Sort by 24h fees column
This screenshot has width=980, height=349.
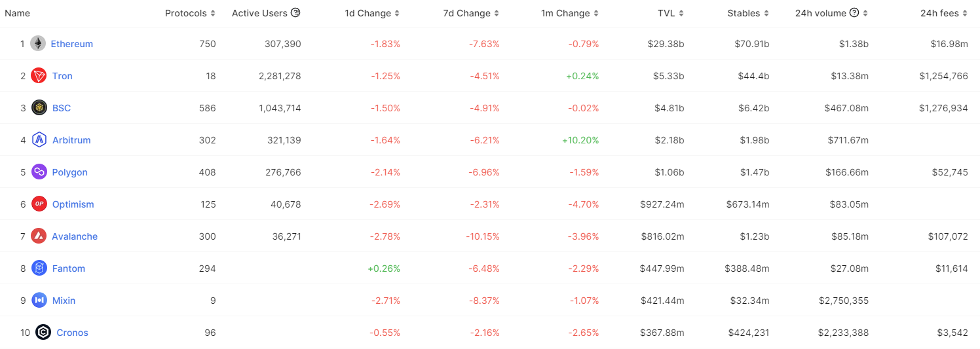(x=944, y=13)
